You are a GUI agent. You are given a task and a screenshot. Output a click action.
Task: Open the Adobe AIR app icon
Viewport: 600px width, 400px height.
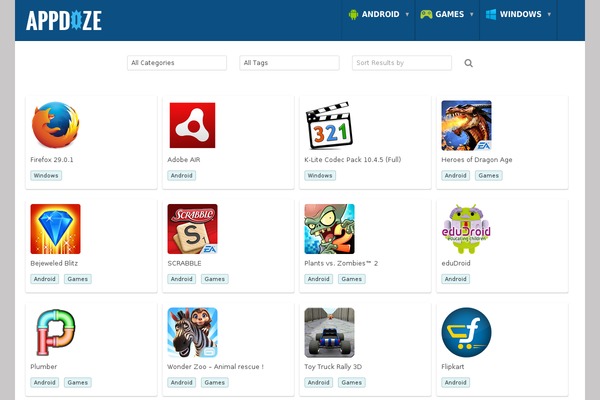[192, 125]
